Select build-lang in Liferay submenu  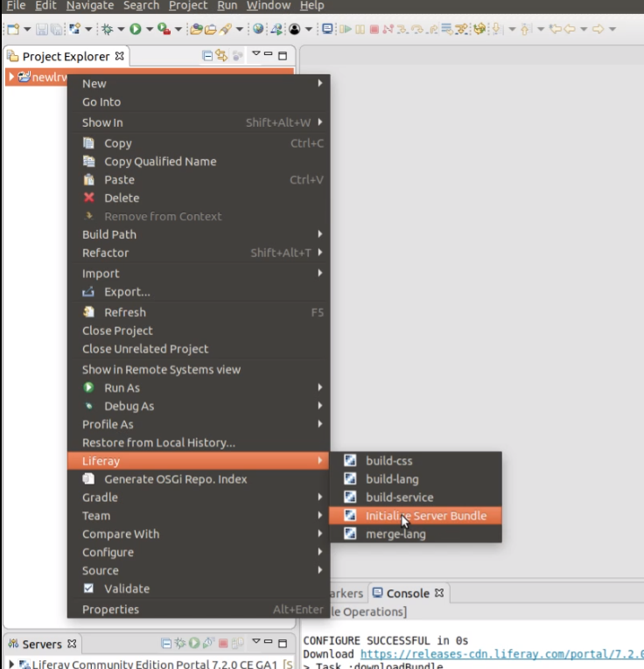pyautogui.click(x=416, y=478)
